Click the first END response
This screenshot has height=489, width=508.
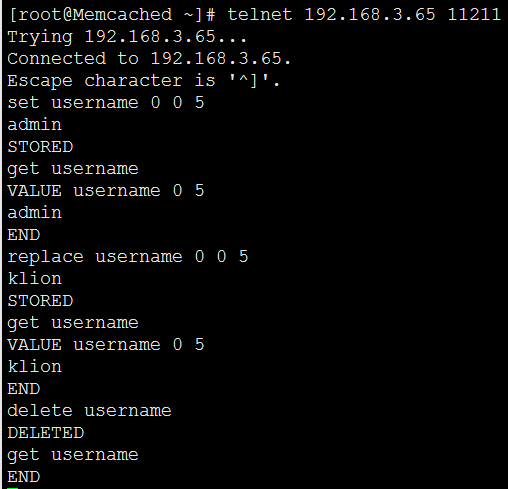point(24,235)
